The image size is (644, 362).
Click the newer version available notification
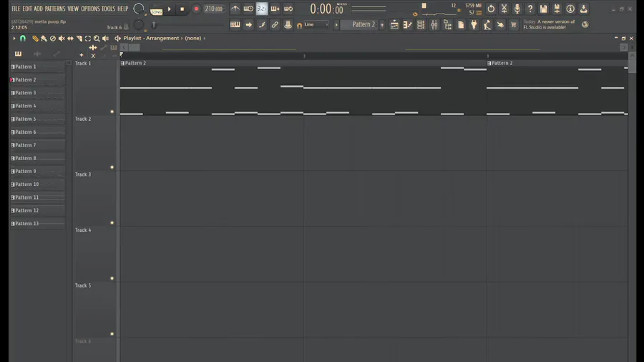(549, 24)
